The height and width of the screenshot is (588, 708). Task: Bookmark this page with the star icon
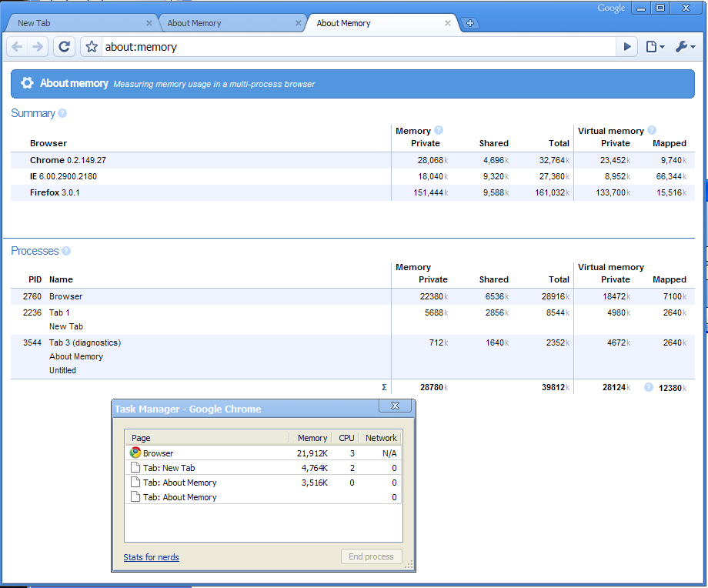(92, 47)
